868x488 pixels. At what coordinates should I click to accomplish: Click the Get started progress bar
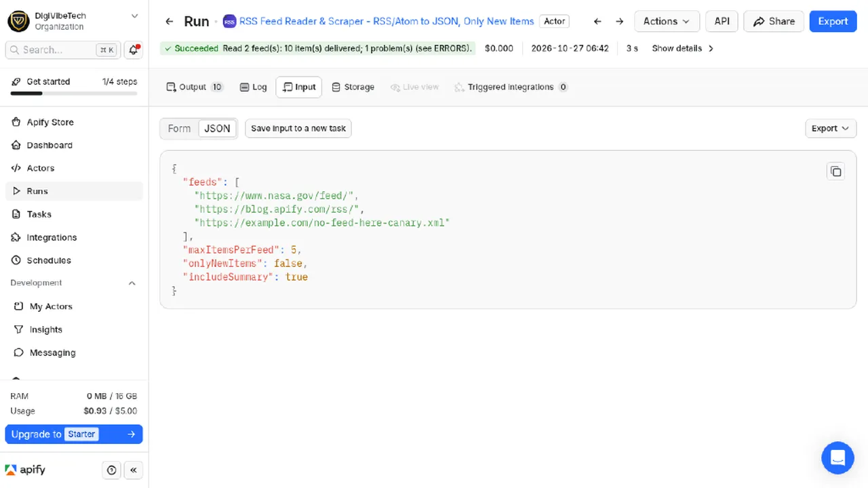[74, 93]
